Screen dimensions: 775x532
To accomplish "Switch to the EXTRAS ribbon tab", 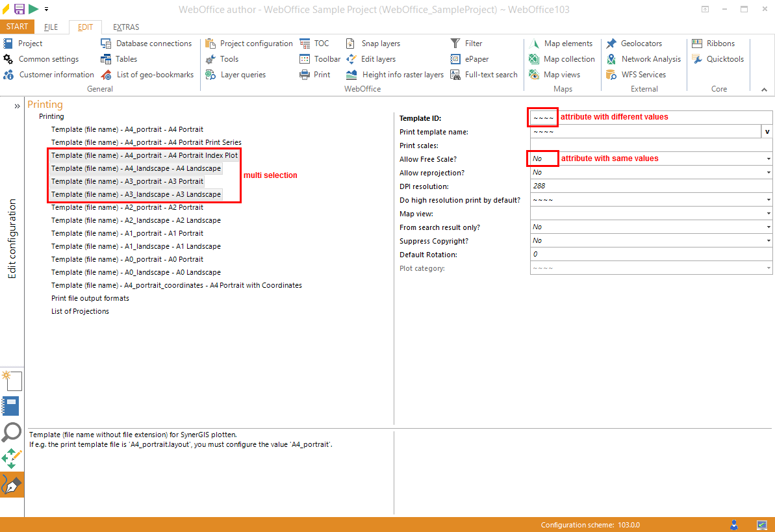I will tap(126, 27).
